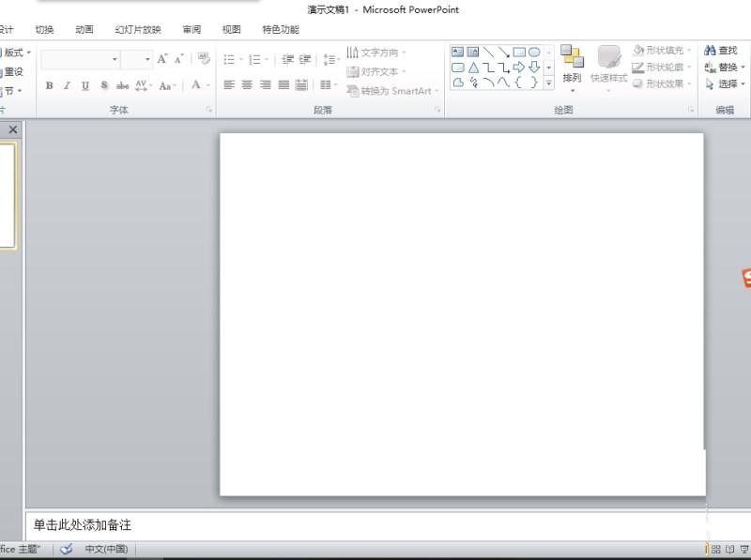Switch to the 幻灯片放映 tab
751x560 pixels.
[138, 29]
